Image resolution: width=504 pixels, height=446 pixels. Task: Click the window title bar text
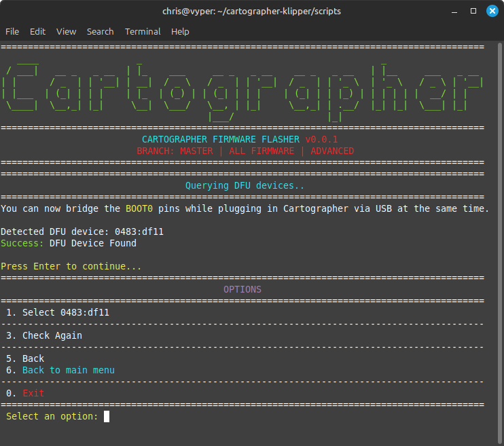coord(251,11)
